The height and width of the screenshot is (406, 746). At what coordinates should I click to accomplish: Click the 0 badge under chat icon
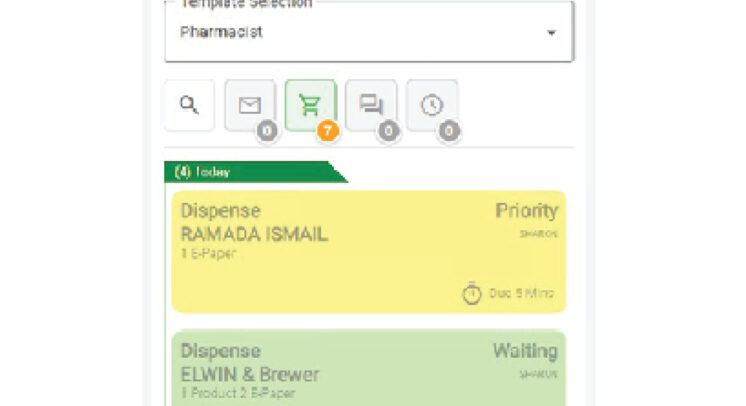pyautogui.click(x=388, y=131)
